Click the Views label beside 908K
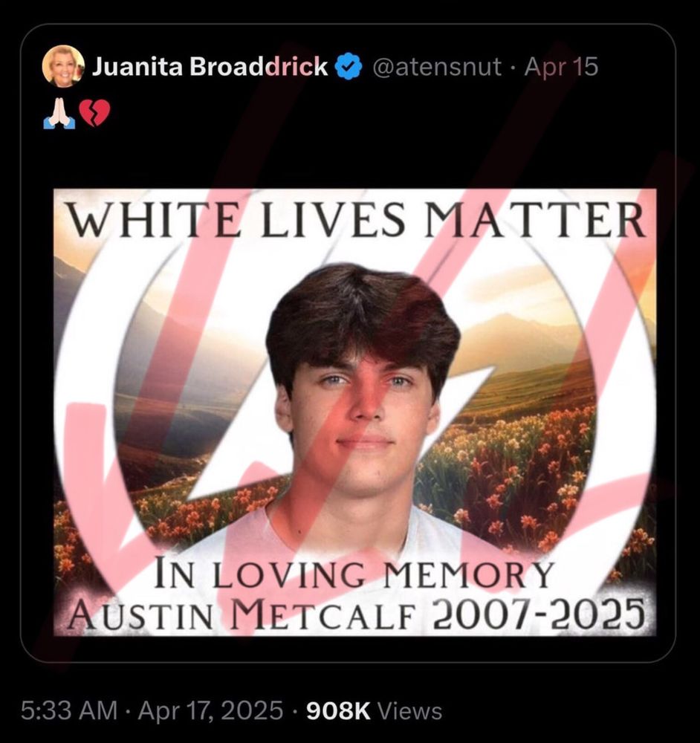Image resolution: width=700 pixels, height=743 pixels. [411, 711]
